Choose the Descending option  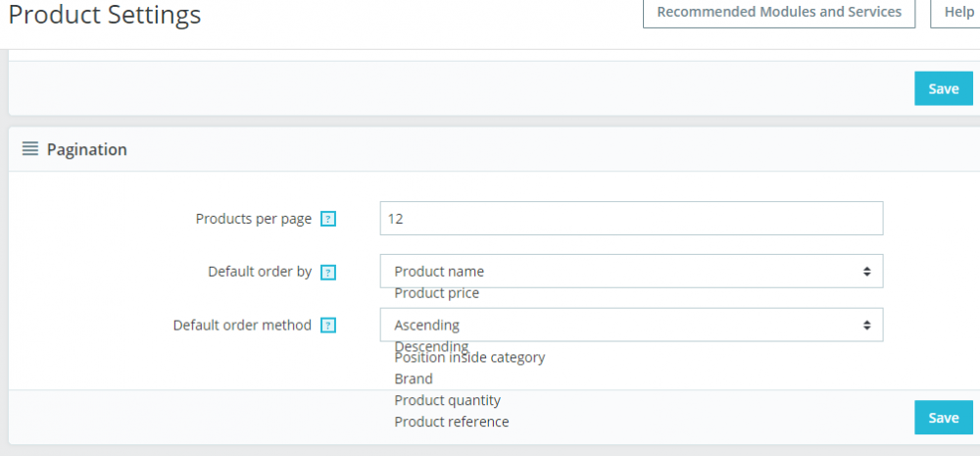[431, 346]
